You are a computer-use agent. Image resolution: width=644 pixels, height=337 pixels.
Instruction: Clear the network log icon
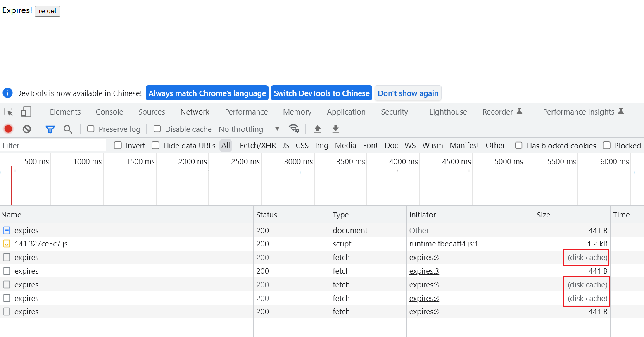(27, 129)
